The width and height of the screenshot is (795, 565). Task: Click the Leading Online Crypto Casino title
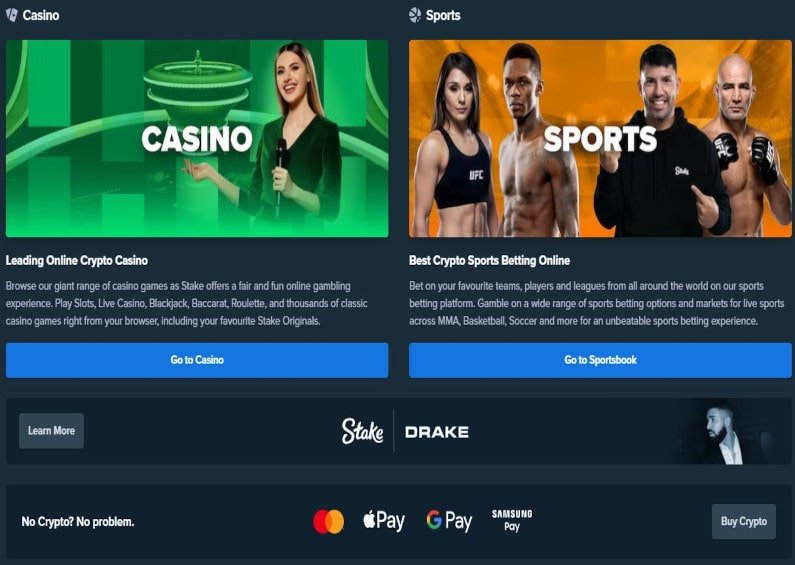tap(77, 261)
